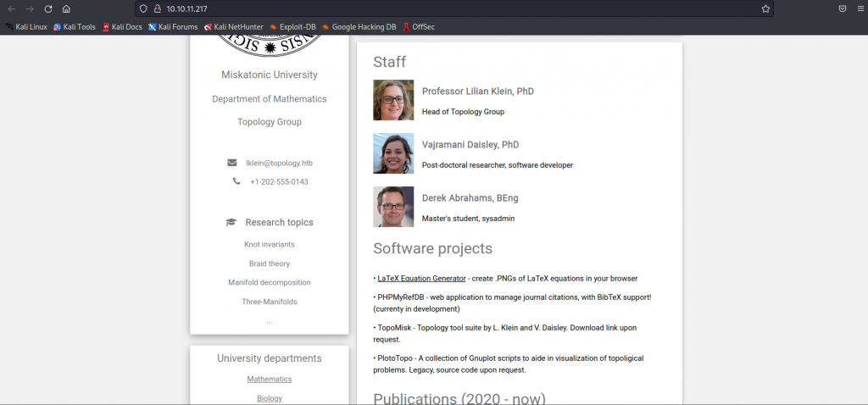
Task: Click the insecure connection padlock icon
Action: point(157,8)
